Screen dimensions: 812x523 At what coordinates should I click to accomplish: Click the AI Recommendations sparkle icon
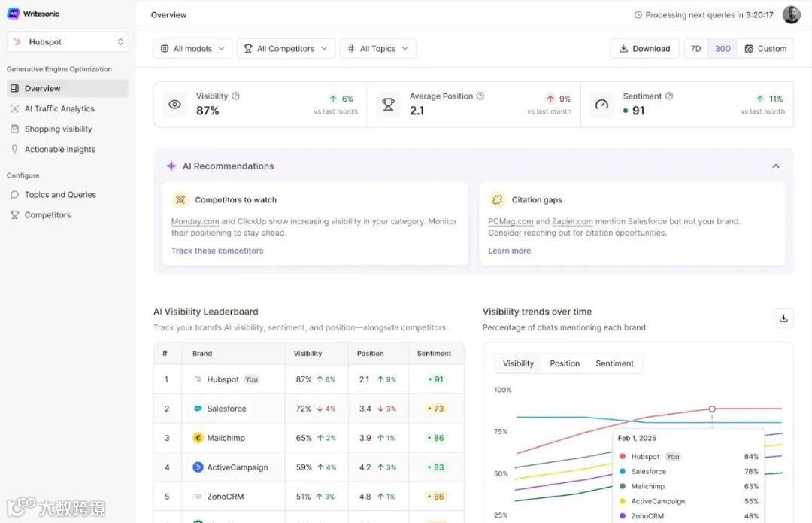point(171,166)
